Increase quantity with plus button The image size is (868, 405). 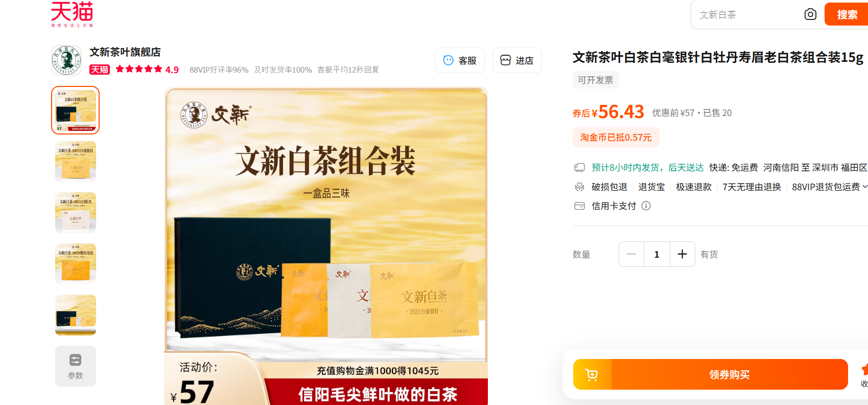[682, 254]
